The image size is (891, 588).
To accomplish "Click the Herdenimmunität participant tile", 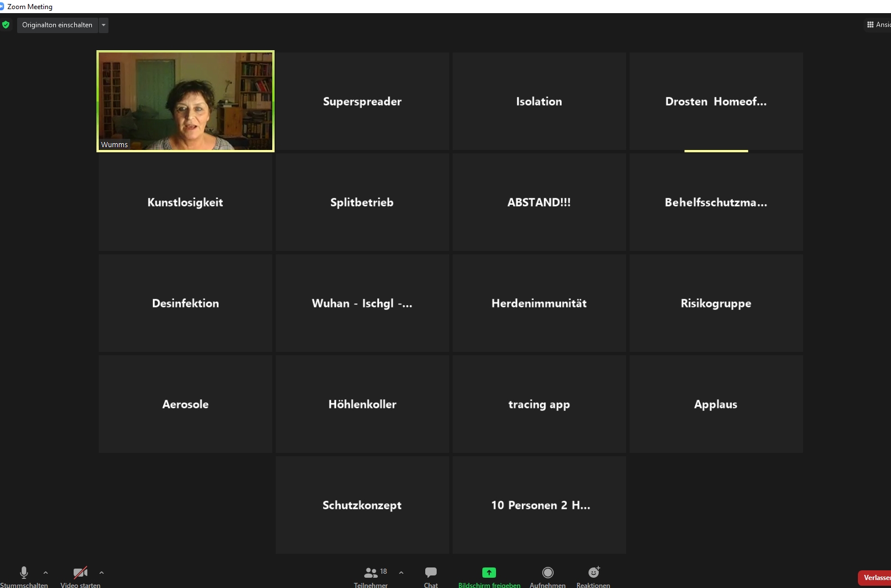I will click(539, 303).
